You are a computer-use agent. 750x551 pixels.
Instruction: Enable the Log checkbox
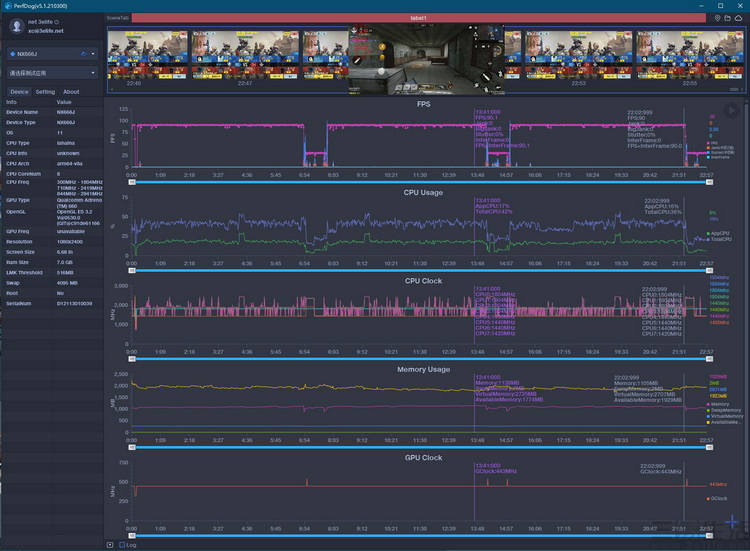(122, 545)
